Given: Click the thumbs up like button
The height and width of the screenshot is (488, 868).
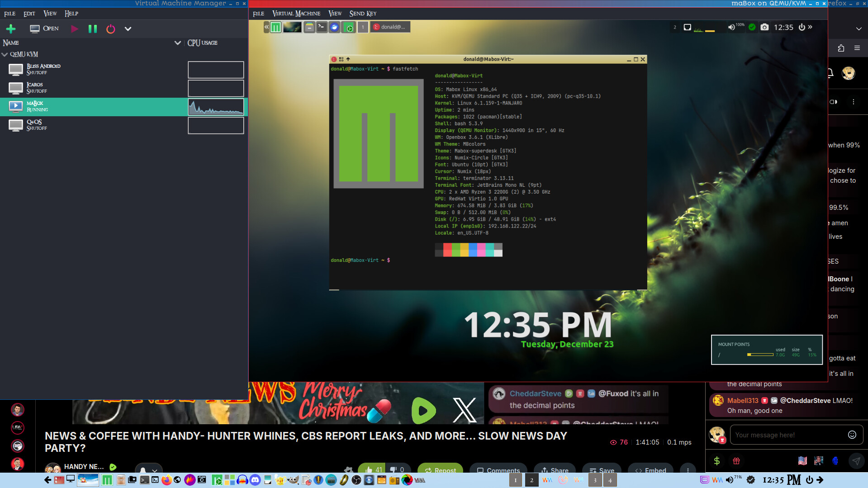Looking at the screenshot, I should click(372, 470).
